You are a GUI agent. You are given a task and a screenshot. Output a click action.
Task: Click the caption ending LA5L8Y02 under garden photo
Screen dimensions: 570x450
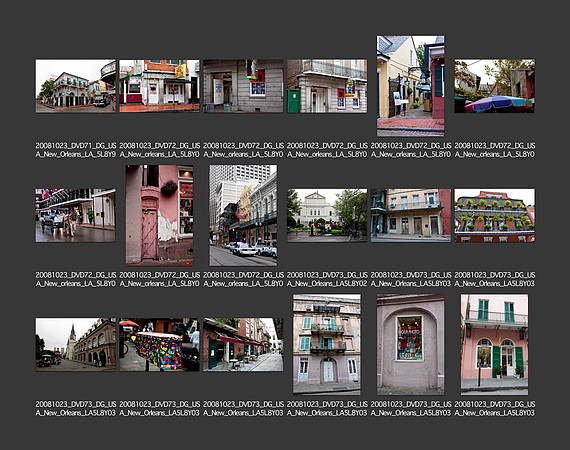pos(327,279)
